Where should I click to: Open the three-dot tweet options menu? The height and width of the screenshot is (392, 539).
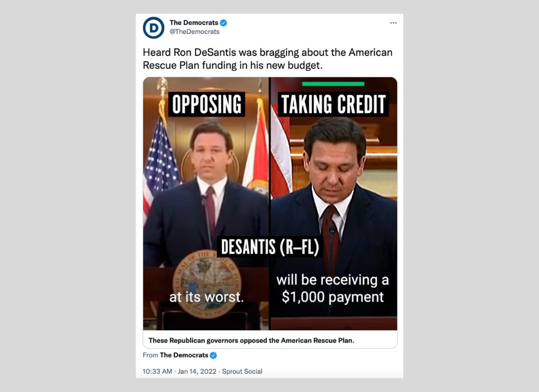(393, 23)
